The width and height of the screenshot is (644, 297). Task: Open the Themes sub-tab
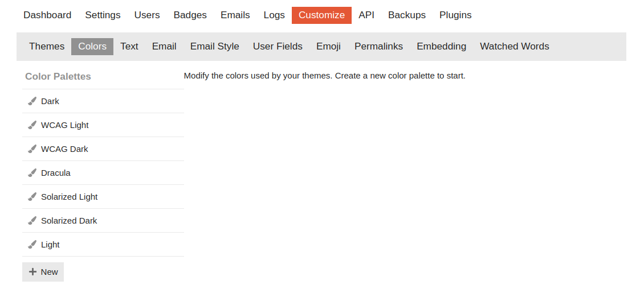tap(47, 47)
